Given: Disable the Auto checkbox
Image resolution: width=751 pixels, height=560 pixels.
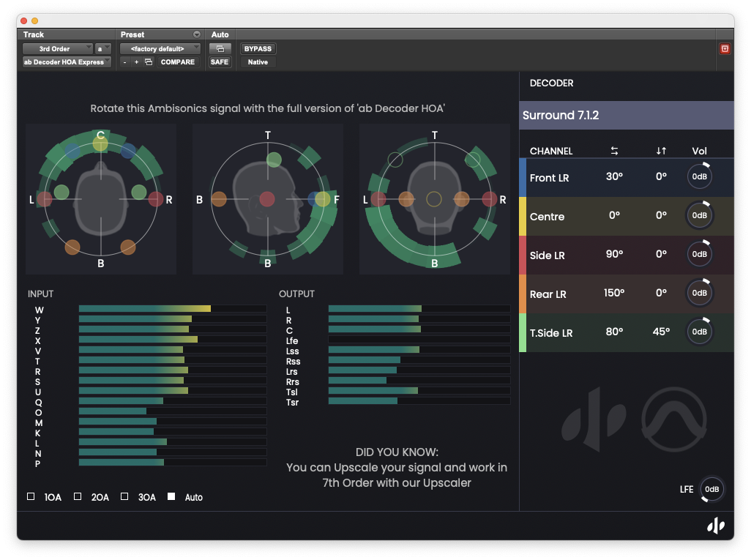Looking at the screenshot, I should coord(171,496).
